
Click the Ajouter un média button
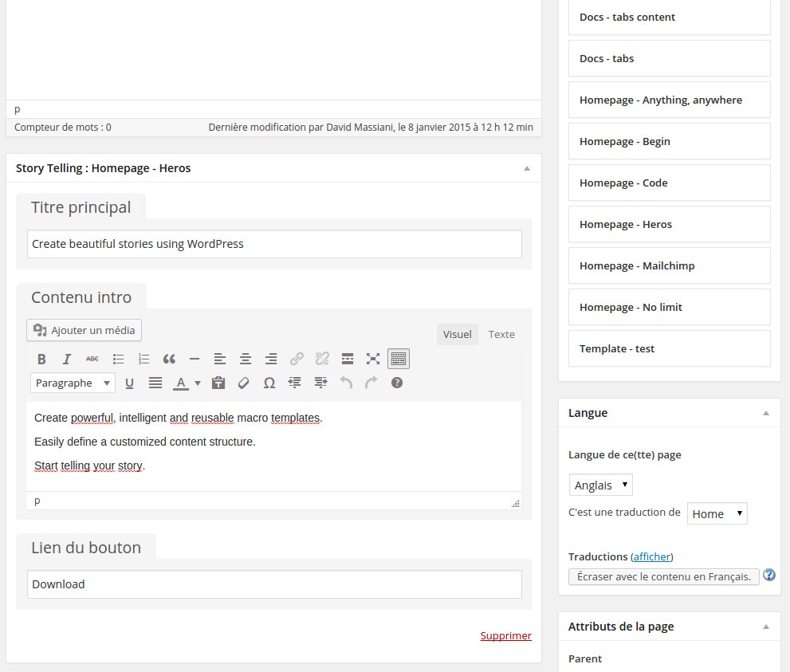pos(85,330)
